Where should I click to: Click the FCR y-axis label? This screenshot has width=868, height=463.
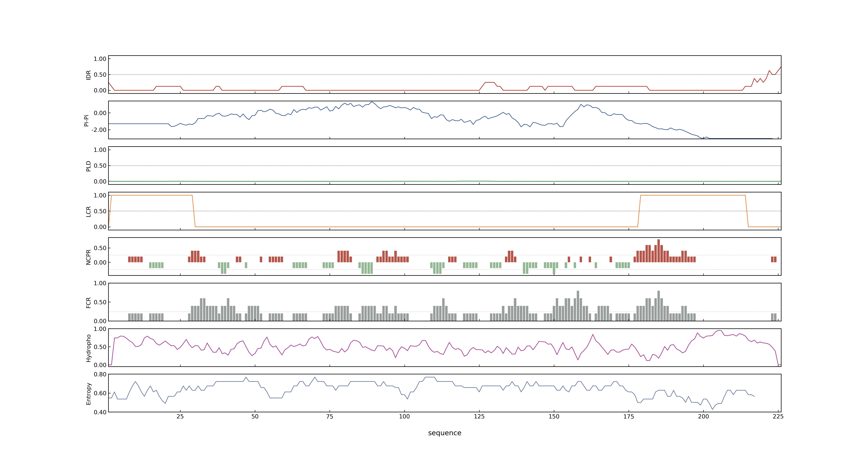tap(88, 302)
